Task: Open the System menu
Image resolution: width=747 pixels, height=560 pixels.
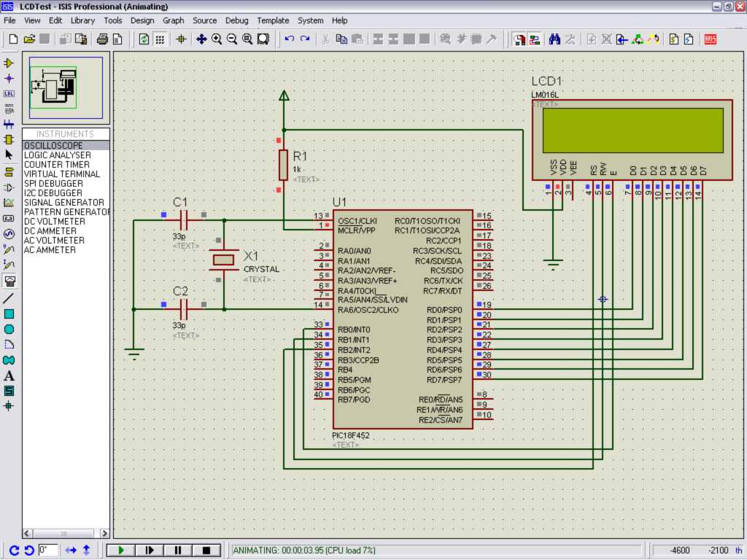Action: pos(310,20)
